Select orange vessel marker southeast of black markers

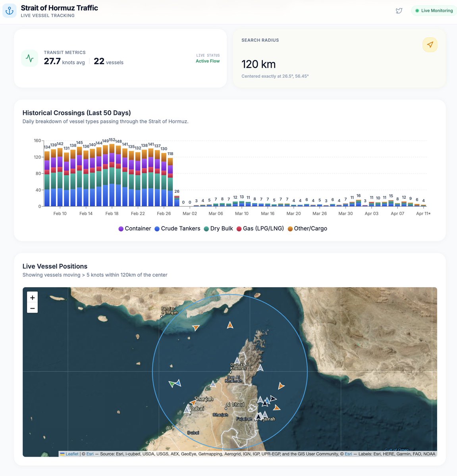coord(277,407)
